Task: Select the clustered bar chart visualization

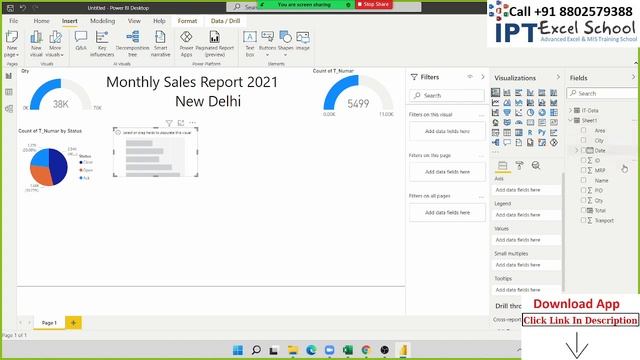Action: [x=518, y=93]
